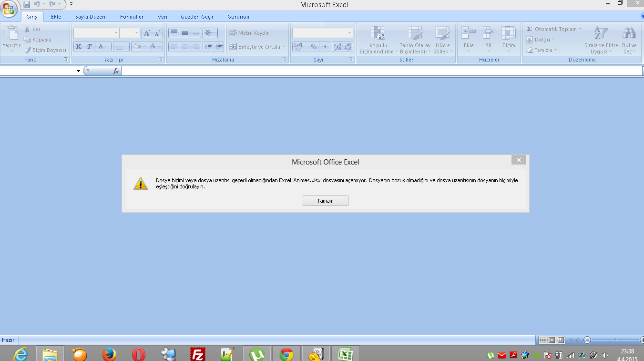The height and width of the screenshot is (361, 644).
Task: Expand Birleştir ve Ortala dropdown arrow
Action: (284, 47)
